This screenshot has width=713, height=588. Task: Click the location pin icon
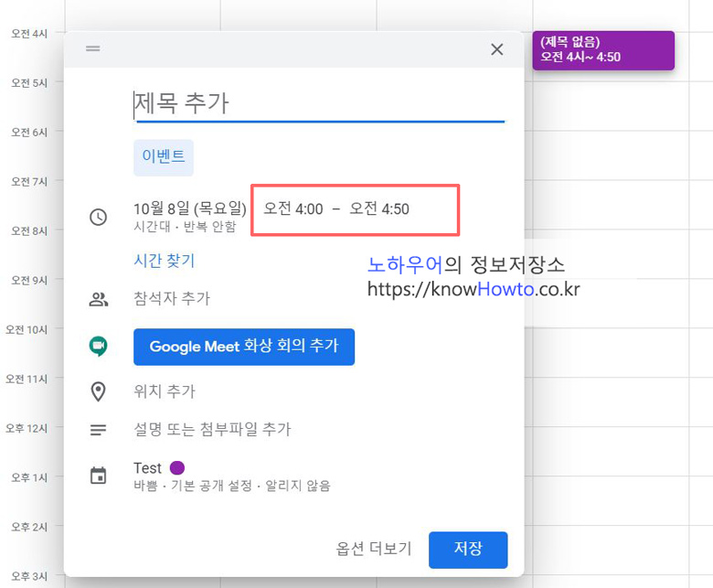pos(98,391)
